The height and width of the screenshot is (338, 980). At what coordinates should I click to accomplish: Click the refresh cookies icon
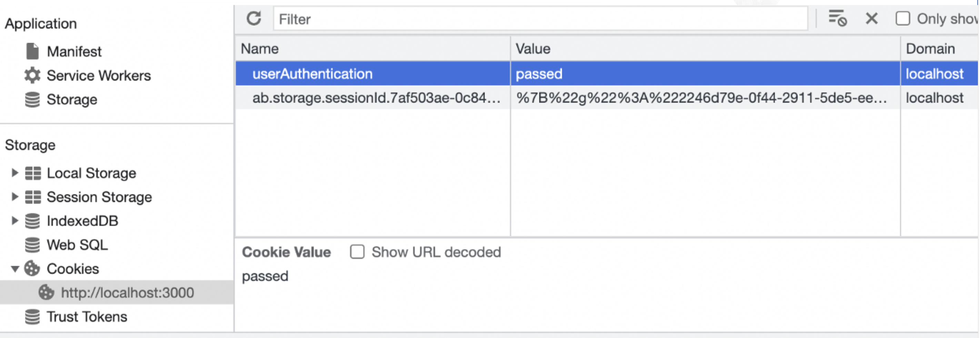(254, 19)
